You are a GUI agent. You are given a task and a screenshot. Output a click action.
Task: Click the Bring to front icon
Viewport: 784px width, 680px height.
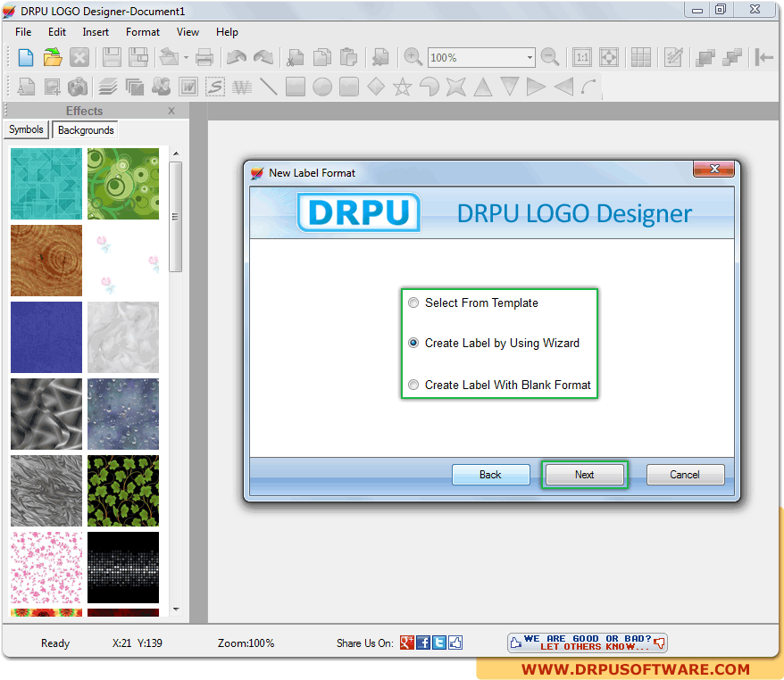click(x=705, y=57)
